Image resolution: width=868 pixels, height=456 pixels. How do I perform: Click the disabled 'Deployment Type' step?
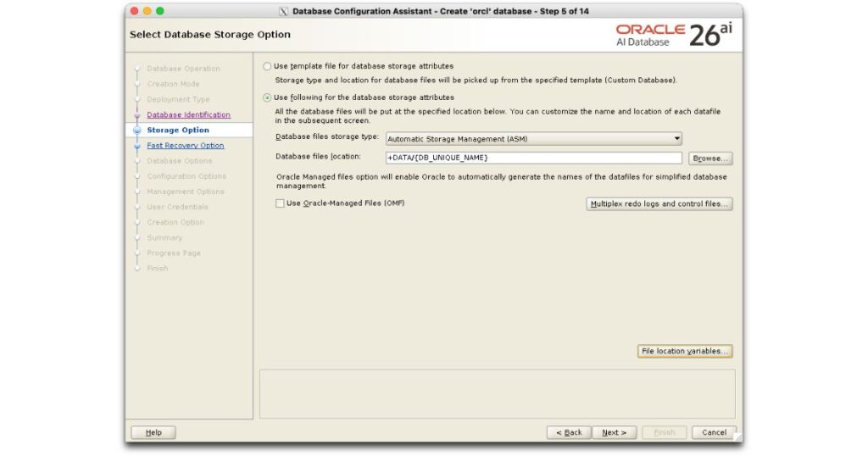coord(178,100)
